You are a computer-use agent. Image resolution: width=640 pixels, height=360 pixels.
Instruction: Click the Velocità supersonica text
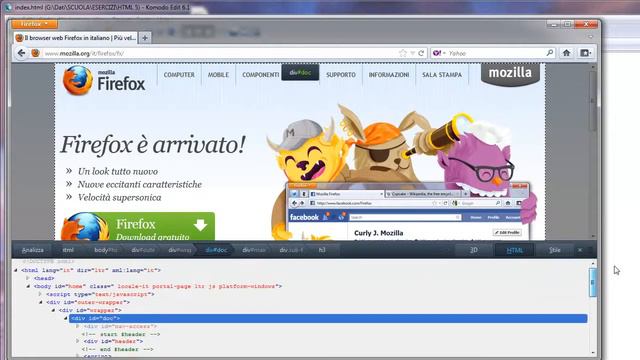120,198
